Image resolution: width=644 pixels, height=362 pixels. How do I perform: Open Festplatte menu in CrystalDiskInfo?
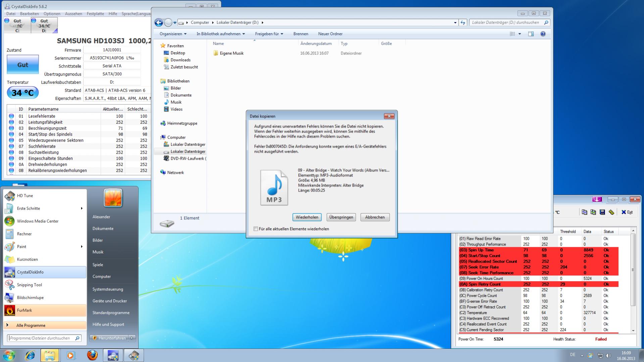95,14
